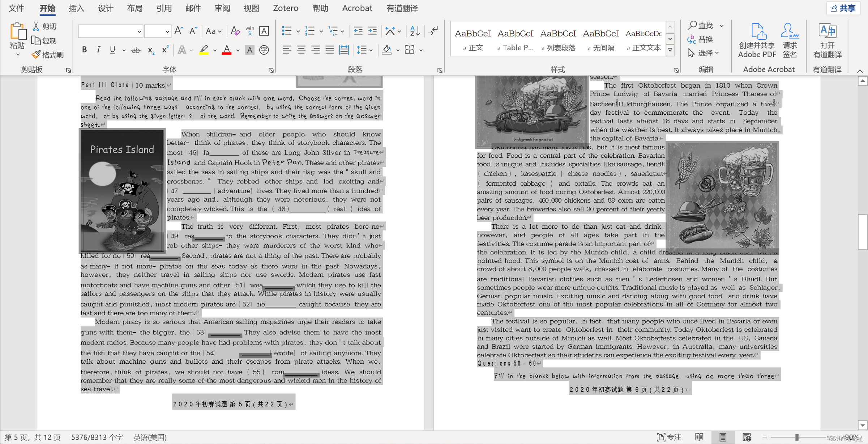This screenshot has width=868, height=444.
Task: Apply the 无间隔 style
Action: tap(601, 39)
